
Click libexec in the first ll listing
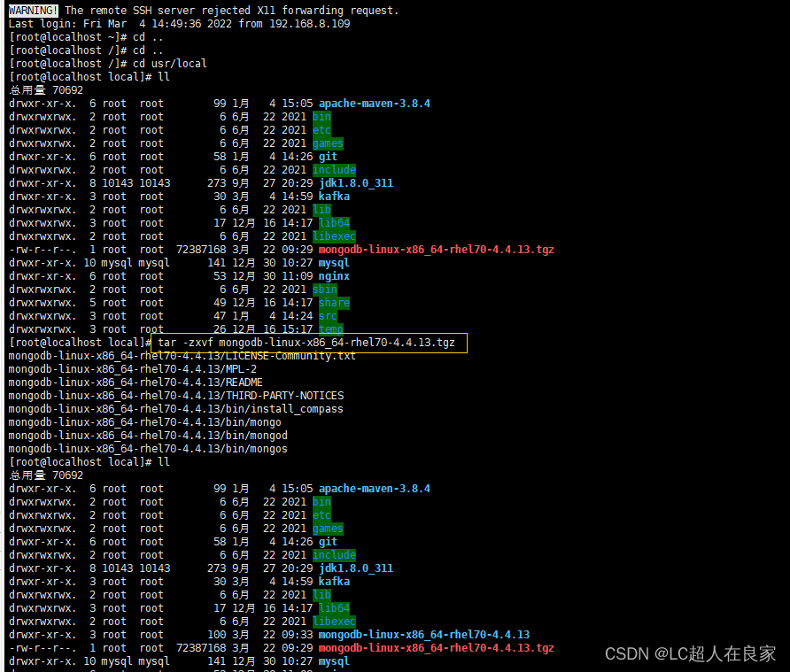(x=334, y=236)
